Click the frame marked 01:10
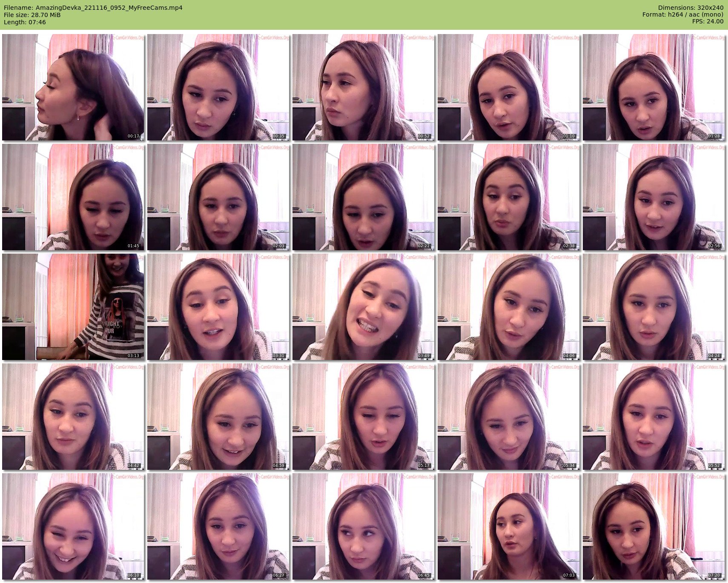 [509, 87]
